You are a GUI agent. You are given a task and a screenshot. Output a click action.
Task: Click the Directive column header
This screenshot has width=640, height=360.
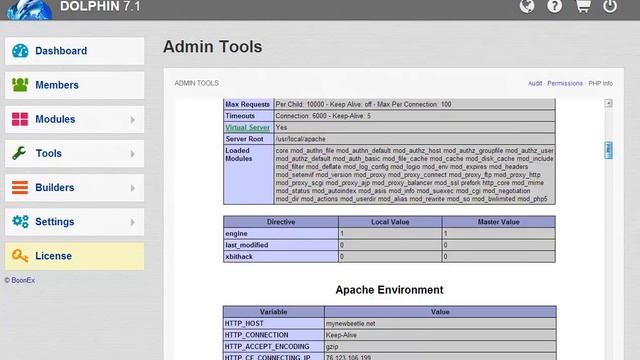click(281, 222)
